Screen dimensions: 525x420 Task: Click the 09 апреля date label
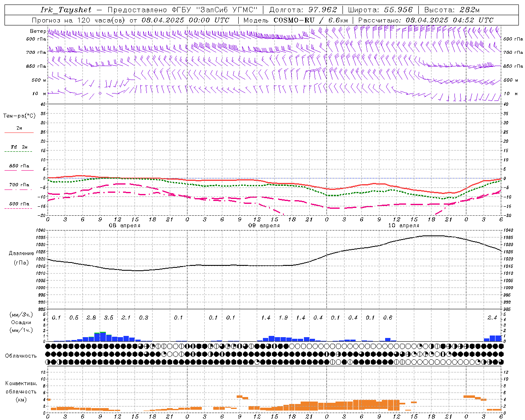tap(264, 226)
